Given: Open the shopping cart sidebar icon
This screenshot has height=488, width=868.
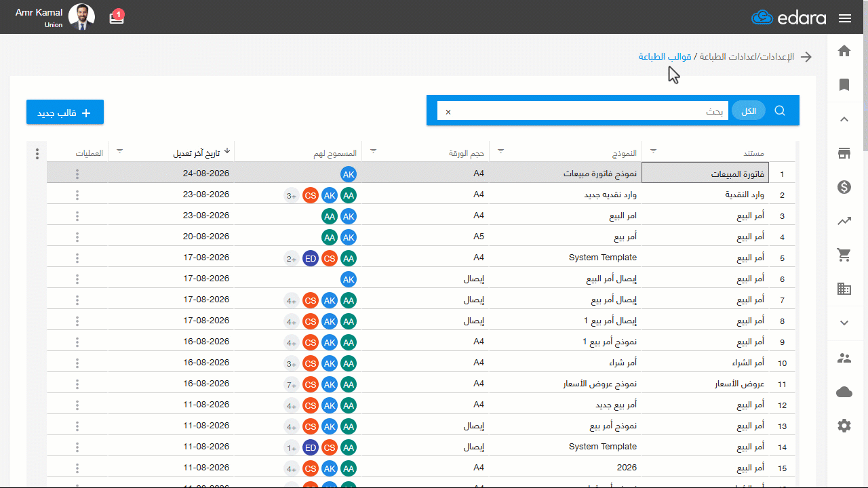Looking at the screenshot, I should (844, 255).
